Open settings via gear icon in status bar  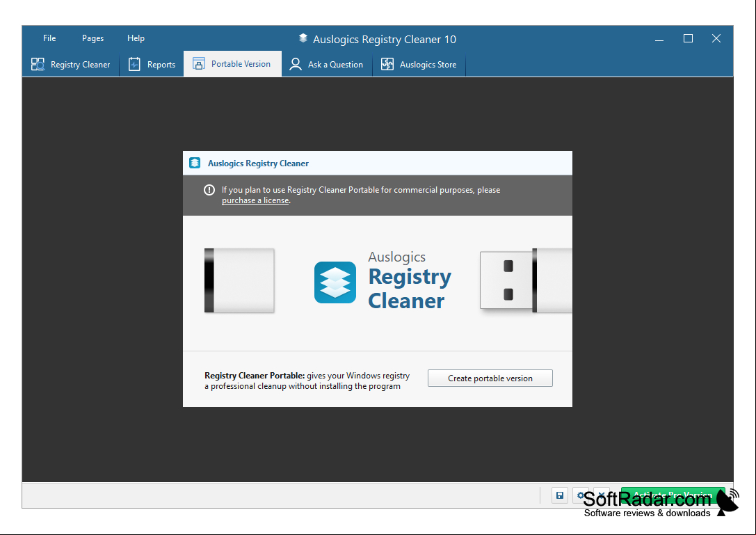581,495
